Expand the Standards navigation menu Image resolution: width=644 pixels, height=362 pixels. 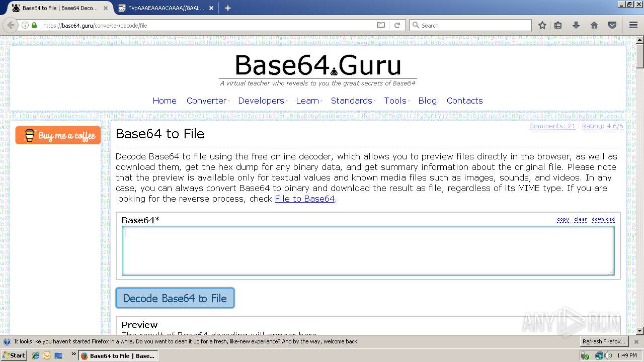352,101
